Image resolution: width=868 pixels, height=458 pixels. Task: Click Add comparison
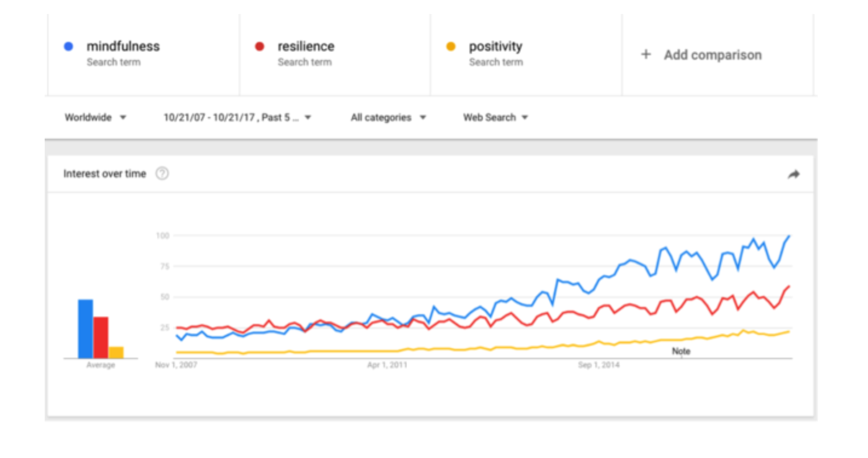(713, 55)
